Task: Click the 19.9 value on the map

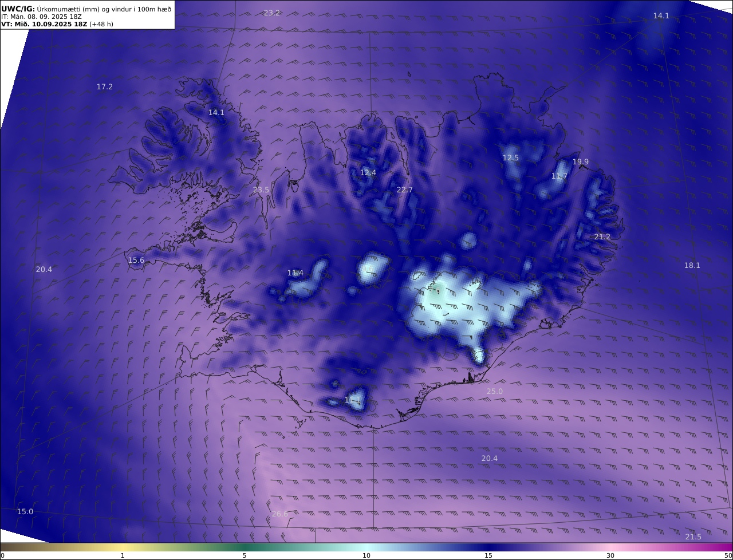Action: tap(581, 161)
